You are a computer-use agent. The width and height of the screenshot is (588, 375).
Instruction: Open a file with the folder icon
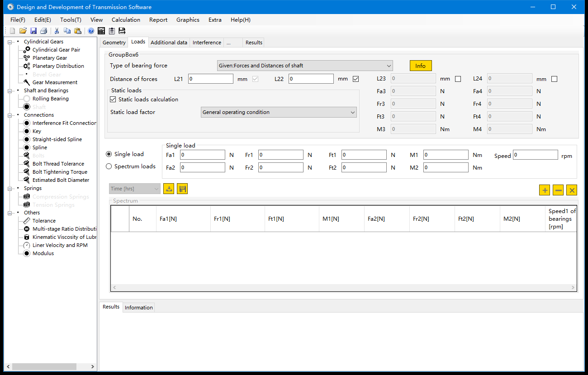(x=23, y=31)
